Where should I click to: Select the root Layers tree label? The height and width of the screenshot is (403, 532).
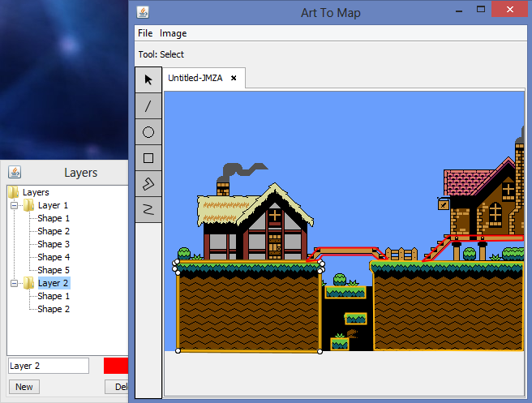36,192
